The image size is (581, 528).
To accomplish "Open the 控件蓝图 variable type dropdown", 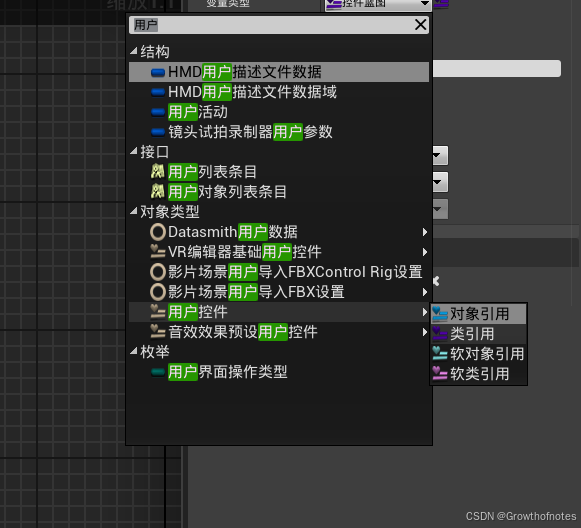I will click(378, 4).
